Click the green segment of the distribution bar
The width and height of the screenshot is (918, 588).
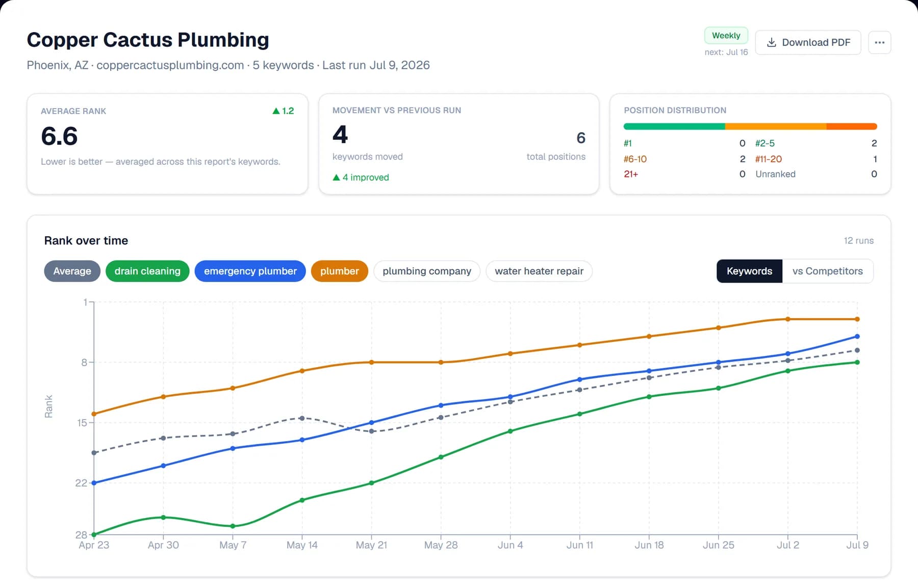click(674, 126)
